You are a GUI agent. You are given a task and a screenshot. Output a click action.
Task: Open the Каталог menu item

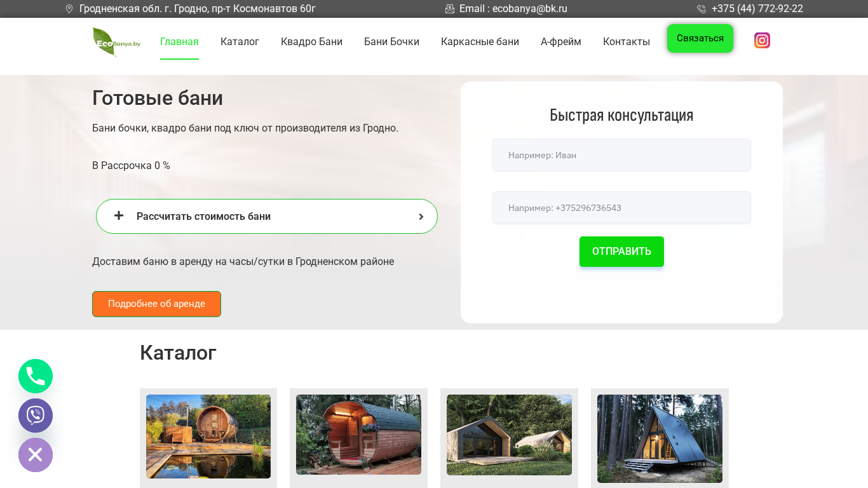(x=240, y=42)
